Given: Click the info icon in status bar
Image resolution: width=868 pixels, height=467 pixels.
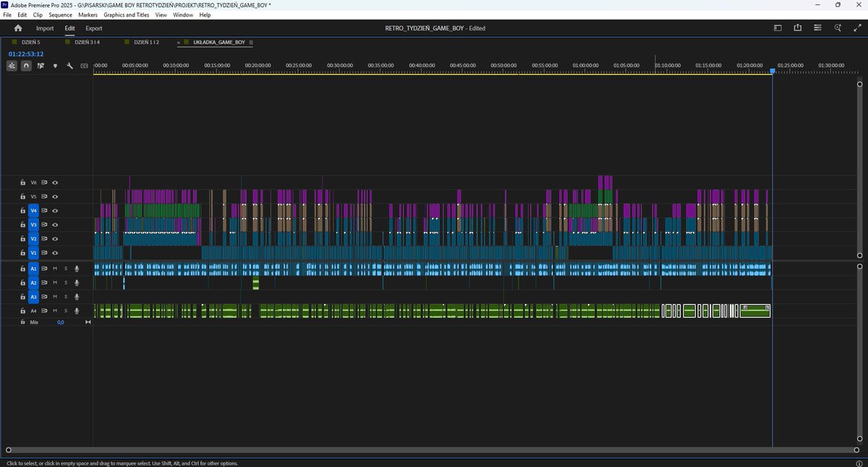Looking at the screenshot, I should (x=859, y=463).
